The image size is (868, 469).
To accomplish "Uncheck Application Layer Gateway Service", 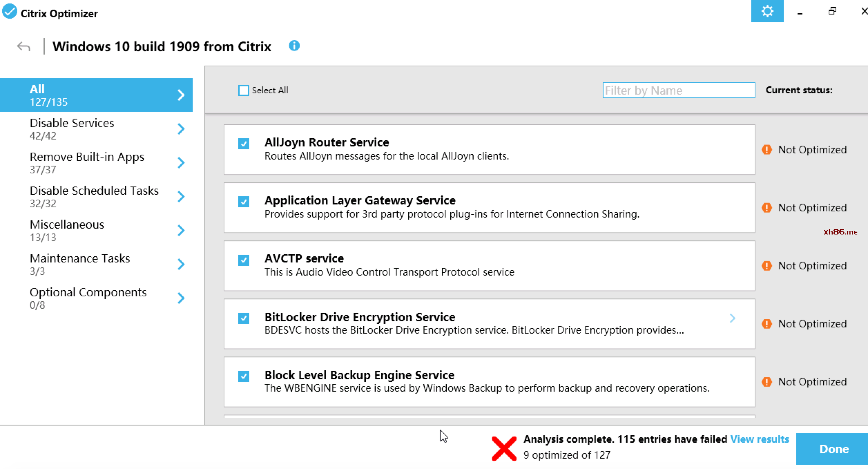I will point(243,201).
